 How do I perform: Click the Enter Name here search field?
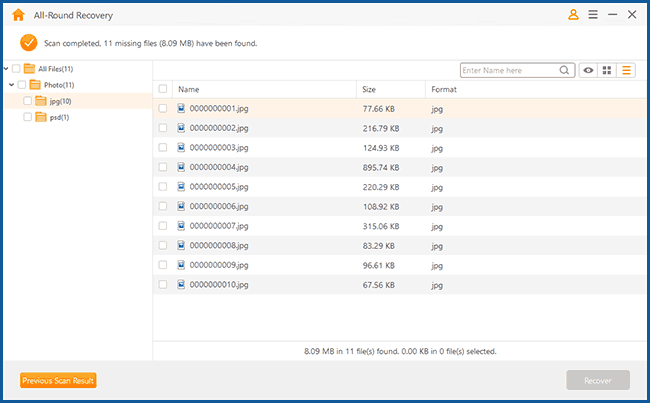pos(508,70)
